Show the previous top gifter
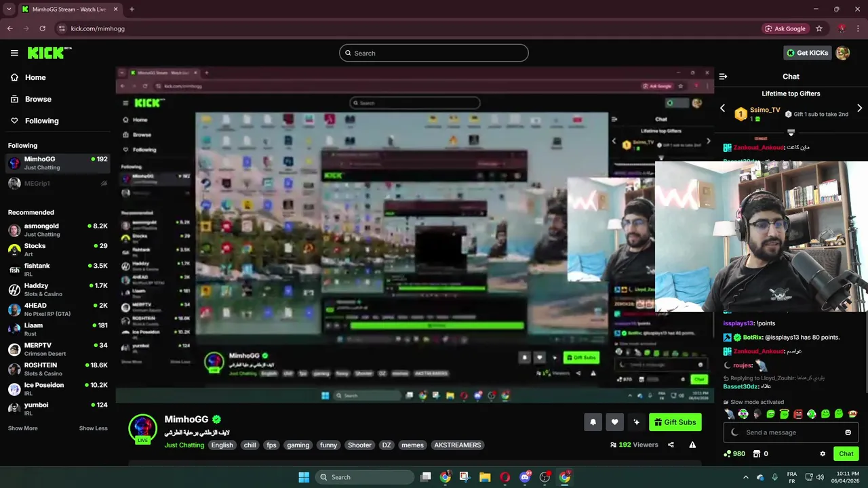Viewport: 868px width, 488px height. tap(722, 108)
